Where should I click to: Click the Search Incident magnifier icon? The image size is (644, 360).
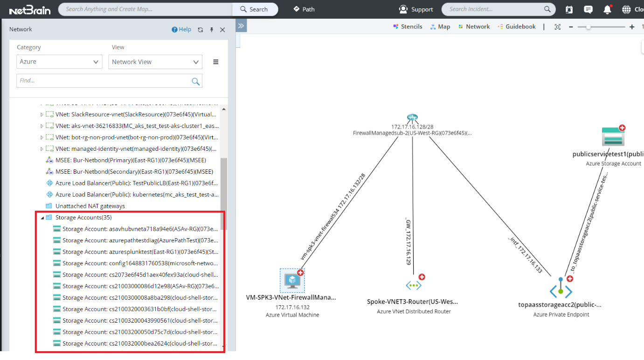[547, 9]
